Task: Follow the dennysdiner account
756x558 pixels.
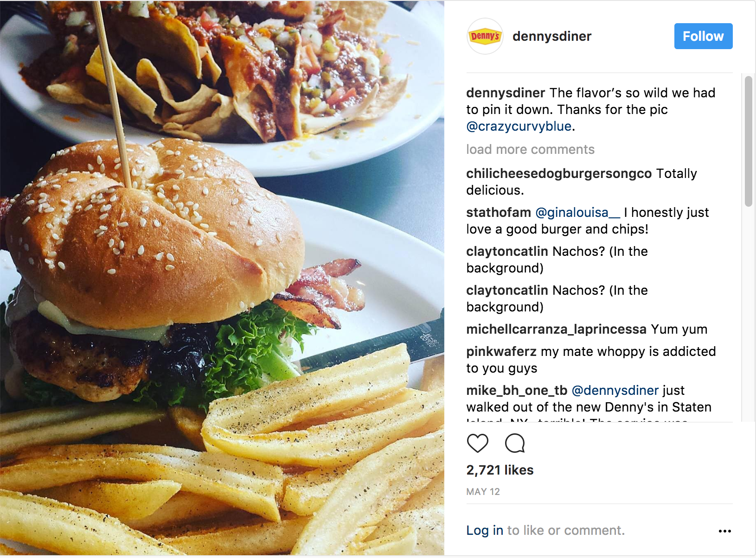Action: 703,36
